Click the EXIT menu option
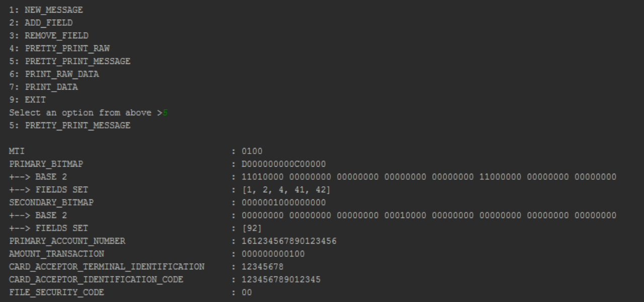The image size is (644, 302). click(28, 100)
